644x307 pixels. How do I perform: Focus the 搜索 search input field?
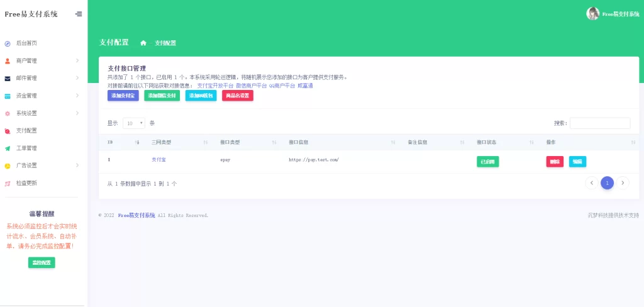(x=600, y=123)
